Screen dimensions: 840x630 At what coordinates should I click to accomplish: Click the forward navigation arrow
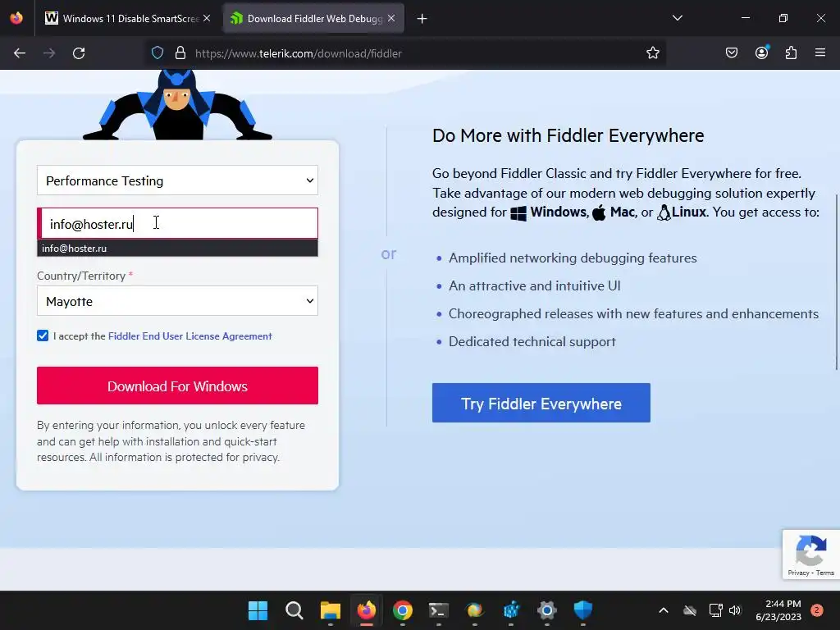(49, 53)
